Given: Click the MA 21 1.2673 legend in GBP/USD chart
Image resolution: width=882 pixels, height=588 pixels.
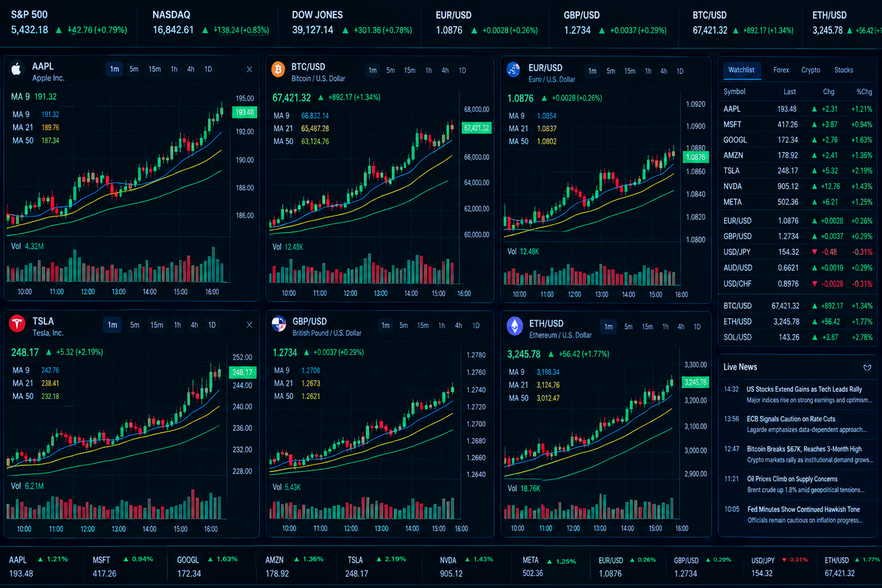Looking at the screenshot, I should coord(297,383).
